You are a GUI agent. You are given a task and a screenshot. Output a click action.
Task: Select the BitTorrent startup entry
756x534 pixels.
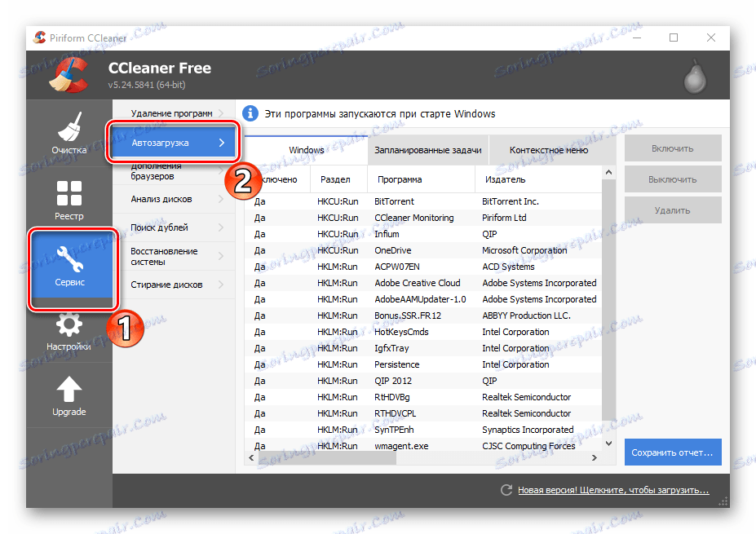point(423,201)
